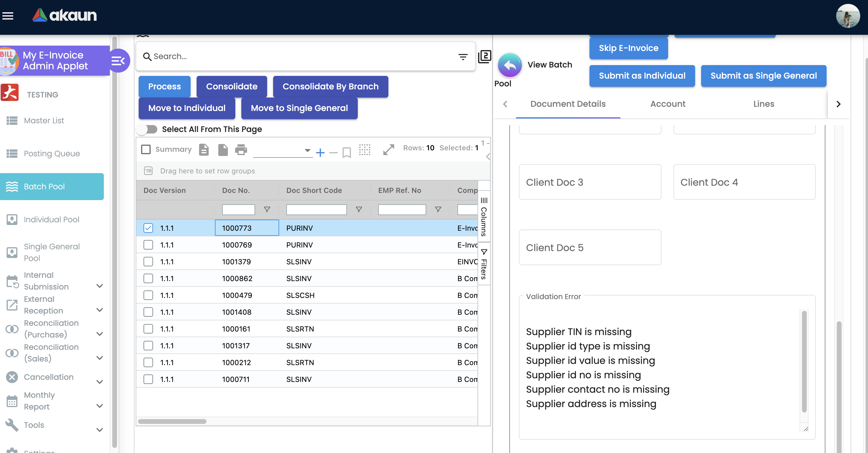
Task: Click the Consolidate button
Action: click(x=231, y=87)
